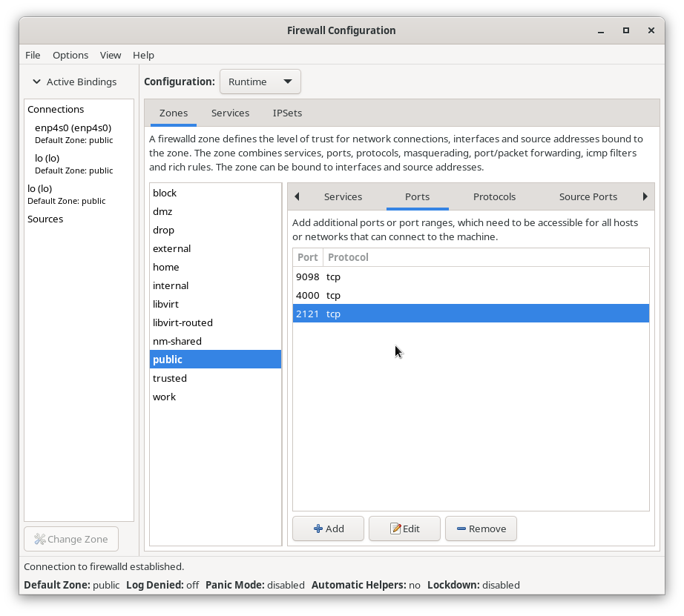This screenshot has height=616, width=684.
Task: Select the block zone
Action: 215,193
